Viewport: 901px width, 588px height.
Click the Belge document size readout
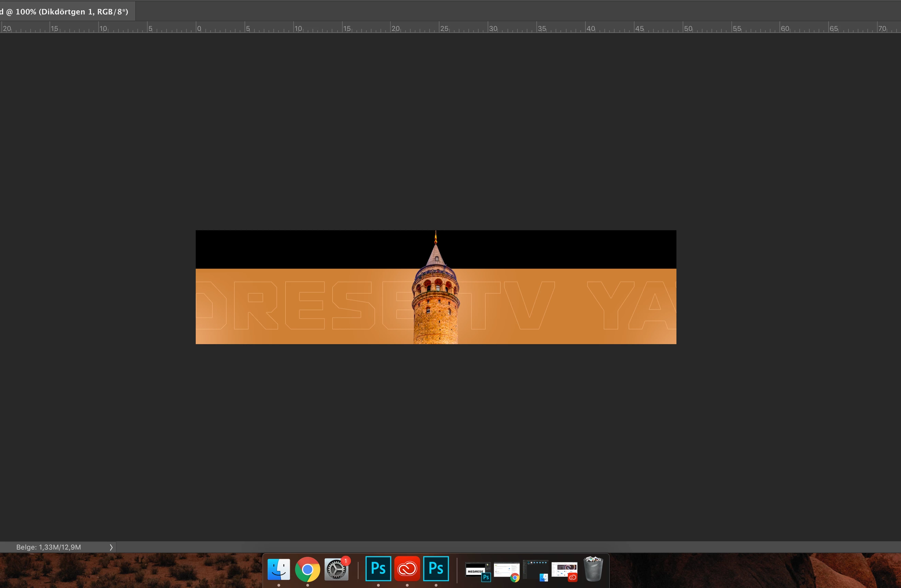click(48, 547)
